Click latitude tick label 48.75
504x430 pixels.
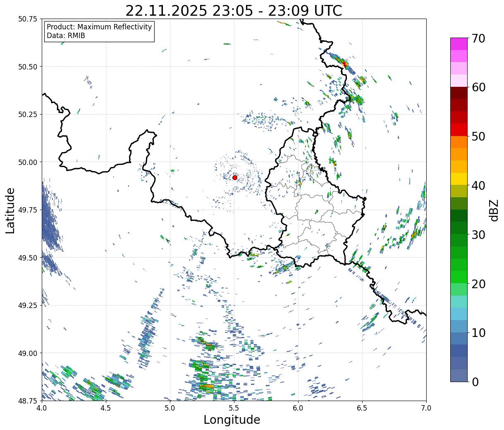[x=28, y=401]
